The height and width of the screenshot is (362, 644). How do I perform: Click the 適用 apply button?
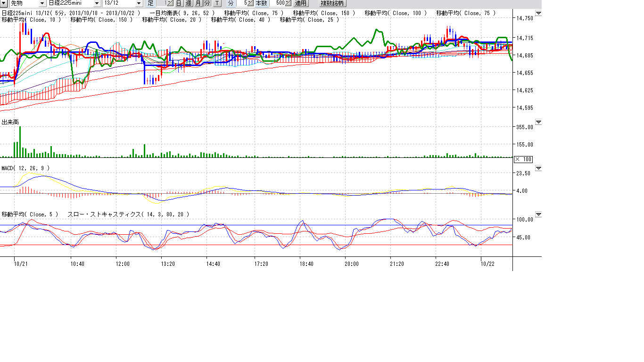click(301, 3)
